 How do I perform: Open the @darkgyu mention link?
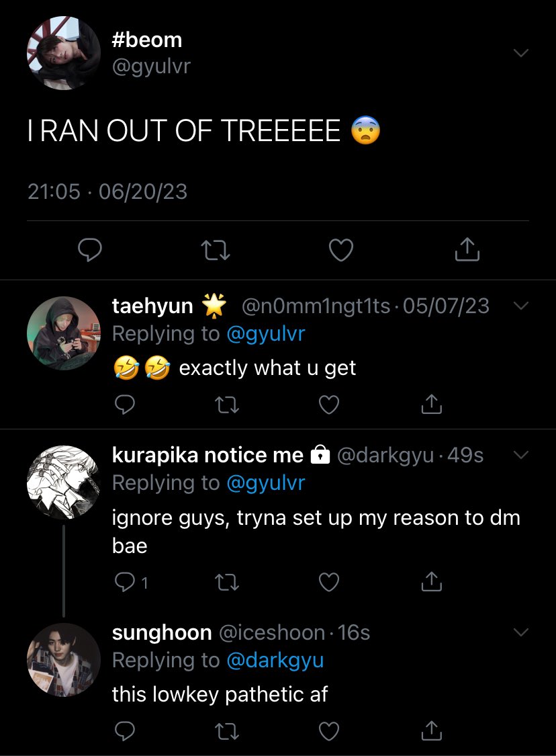pos(275,661)
